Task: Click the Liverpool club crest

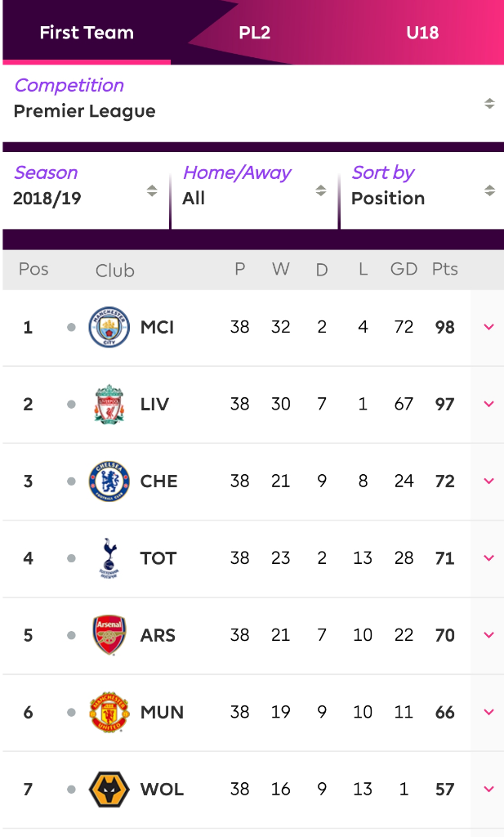Action: point(109,405)
